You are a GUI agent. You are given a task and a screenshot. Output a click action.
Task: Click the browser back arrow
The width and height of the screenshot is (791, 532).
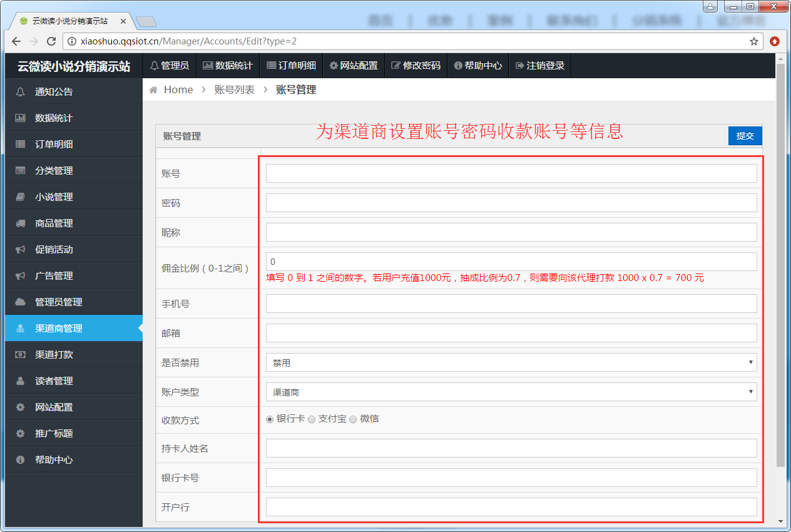(x=16, y=41)
